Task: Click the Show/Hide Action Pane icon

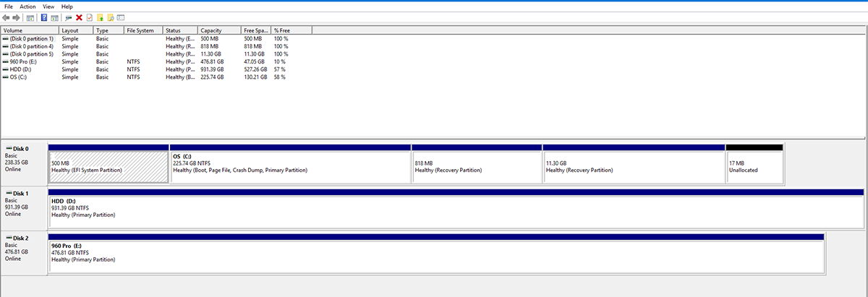Action: click(54, 17)
